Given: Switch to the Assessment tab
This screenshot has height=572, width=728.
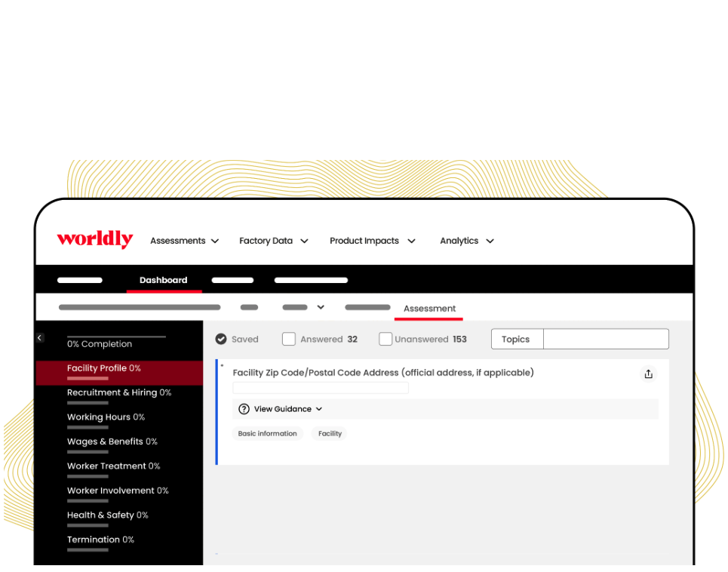Looking at the screenshot, I should tap(429, 308).
